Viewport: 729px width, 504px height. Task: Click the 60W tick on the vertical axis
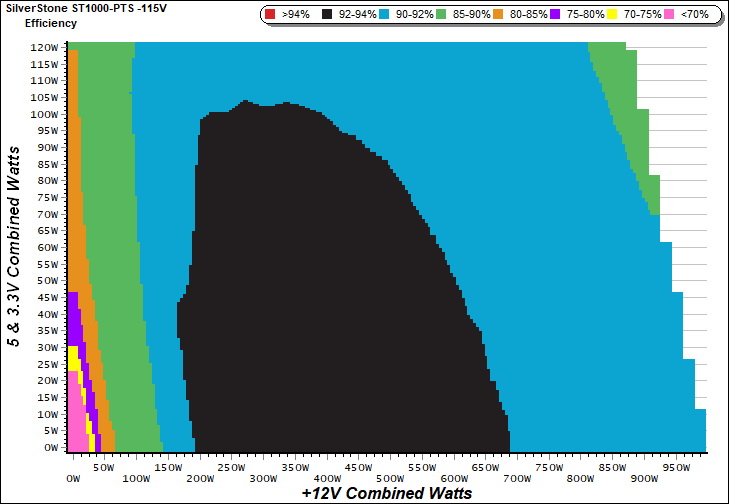47,247
